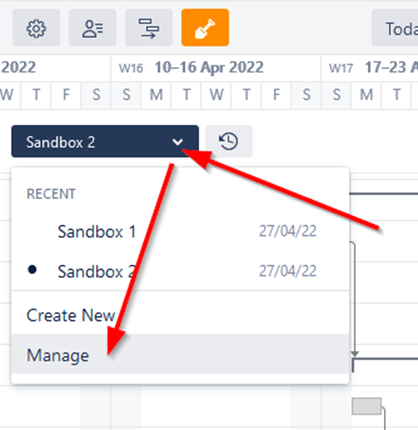Click the RECENT section heading
This screenshot has height=430, width=418.
(51, 194)
